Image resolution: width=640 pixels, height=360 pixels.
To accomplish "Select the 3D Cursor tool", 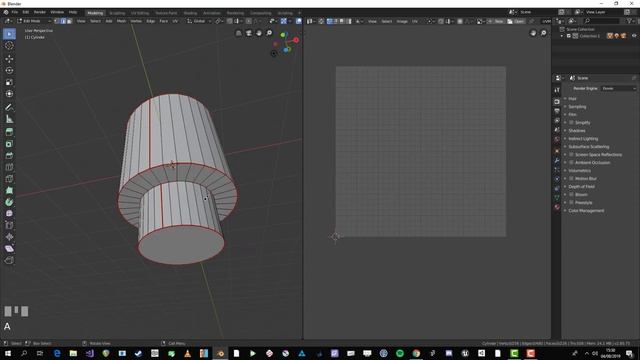I will [x=9, y=46].
